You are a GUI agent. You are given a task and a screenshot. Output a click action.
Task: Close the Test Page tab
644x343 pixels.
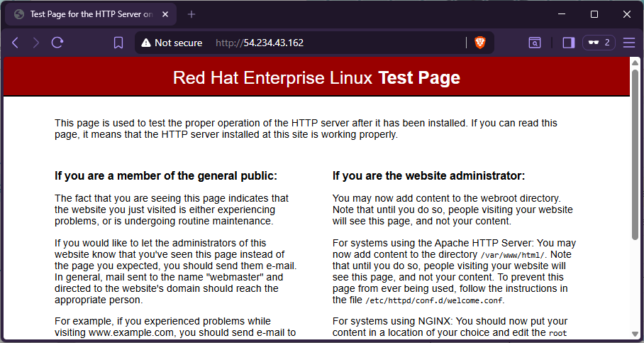point(165,14)
